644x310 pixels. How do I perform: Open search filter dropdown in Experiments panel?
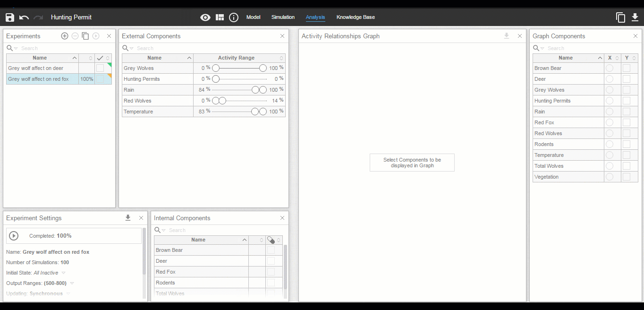pyautogui.click(x=16, y=48)
